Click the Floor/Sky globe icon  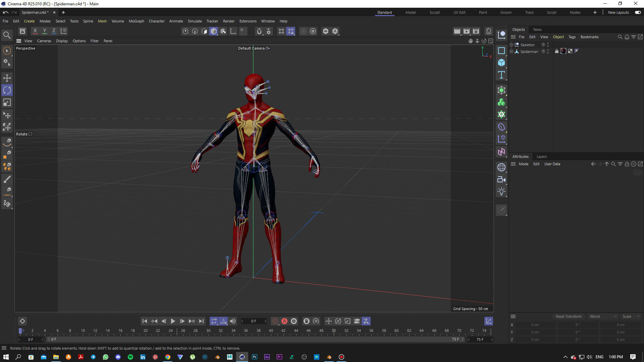point(501,167)
